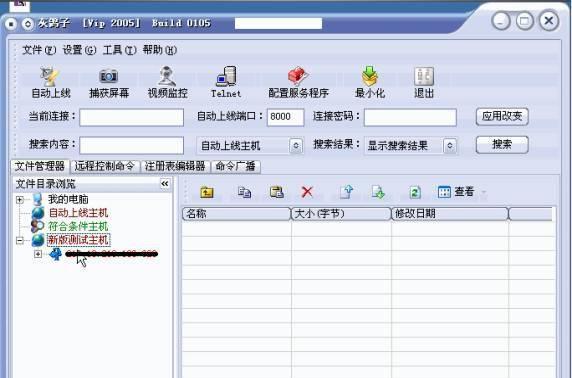Click the 连接密码 input field
Screen dimensions: 572x378
click(x=410, y=117)
